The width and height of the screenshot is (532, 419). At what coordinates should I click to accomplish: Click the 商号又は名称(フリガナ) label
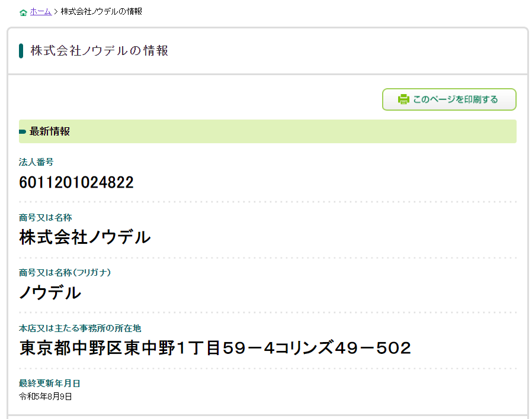click(65, 272)
